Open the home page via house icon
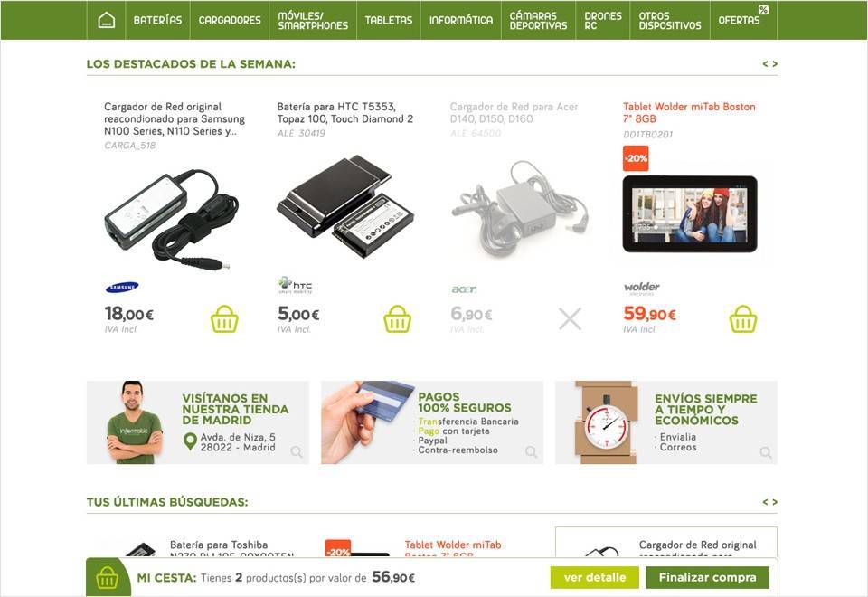Image resolution: width=868 pixels, height=597 pixels. pyautogui.click(x=107, y=21)
